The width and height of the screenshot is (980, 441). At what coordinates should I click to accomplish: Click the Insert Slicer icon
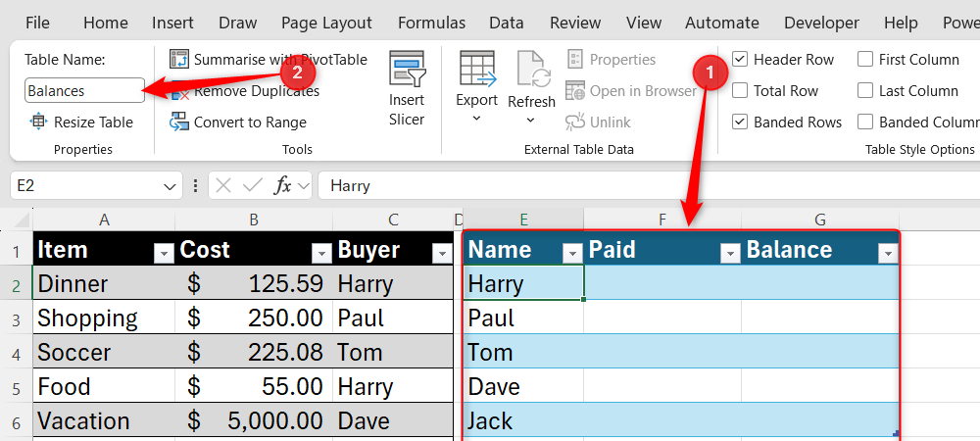(407, 69)
